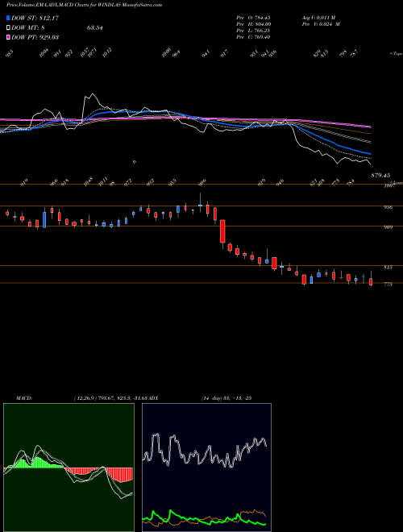
Task: Click the 'Pre C: 769.40' value
Action: click(x=253, y=36)
